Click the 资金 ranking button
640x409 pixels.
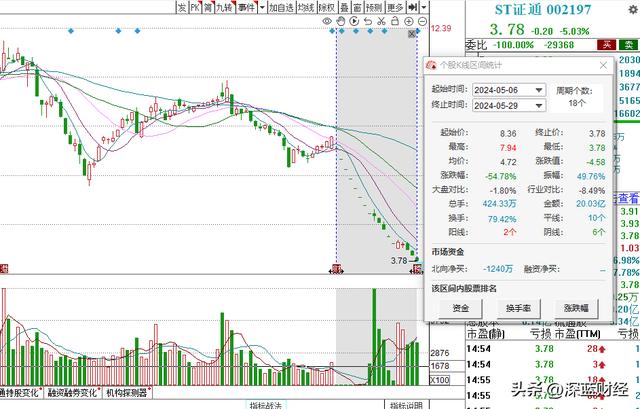tap(460, 308)
